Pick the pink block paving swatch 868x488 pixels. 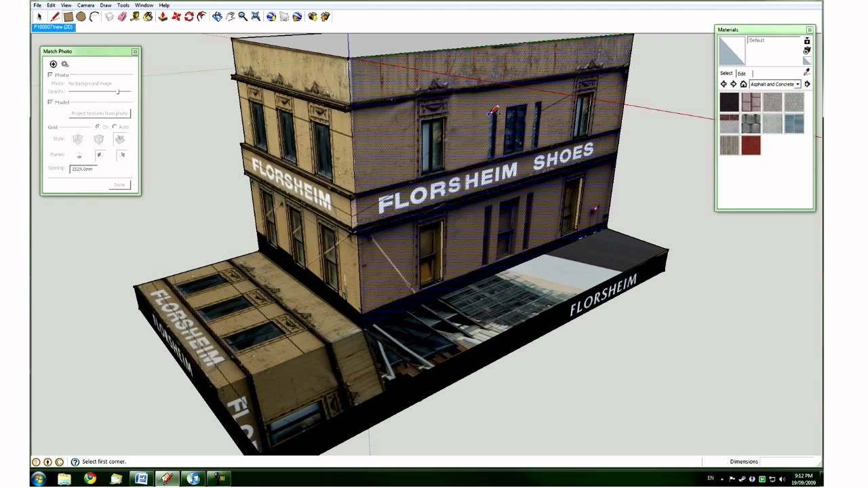(x=751, y=102)
